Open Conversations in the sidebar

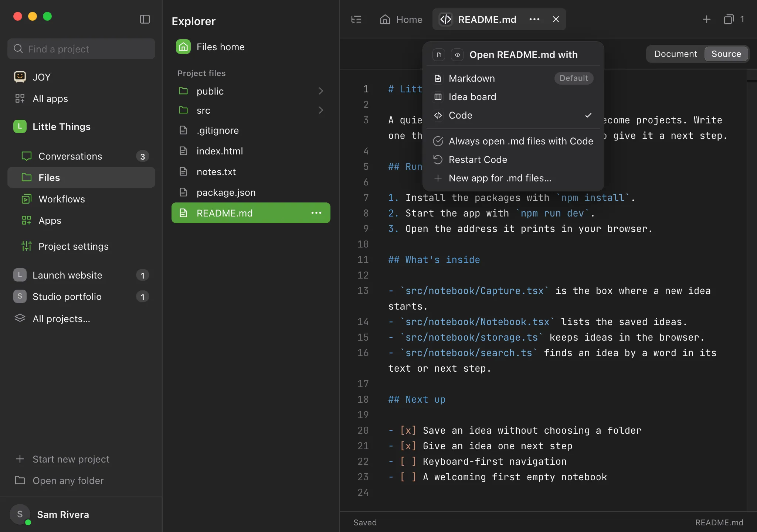pyautogui.click(x=81, y=156)
